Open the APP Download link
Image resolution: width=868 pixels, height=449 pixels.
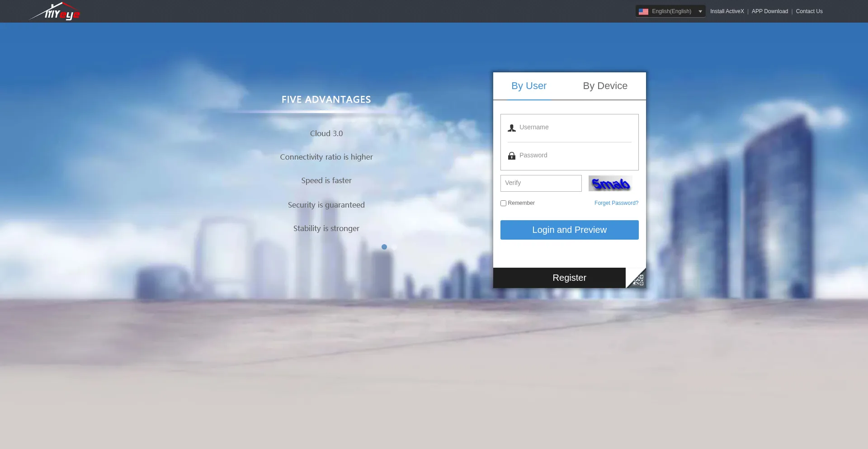click(x=769, y=11)
